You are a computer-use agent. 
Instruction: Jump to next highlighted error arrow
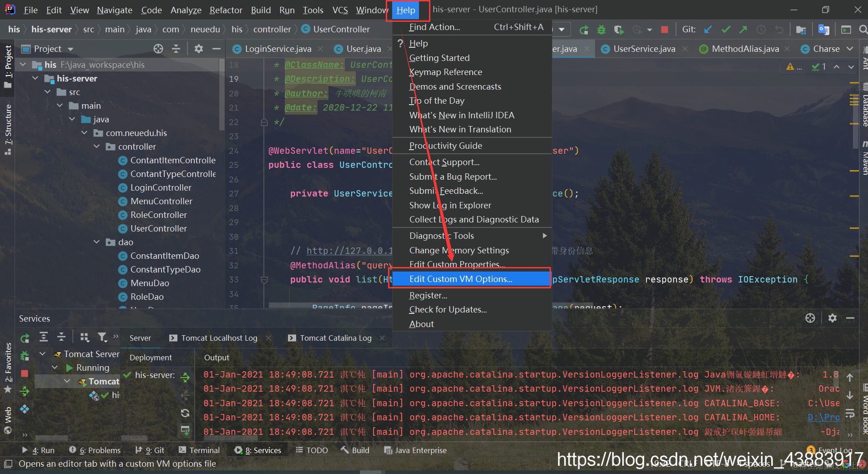click(851, 67)
